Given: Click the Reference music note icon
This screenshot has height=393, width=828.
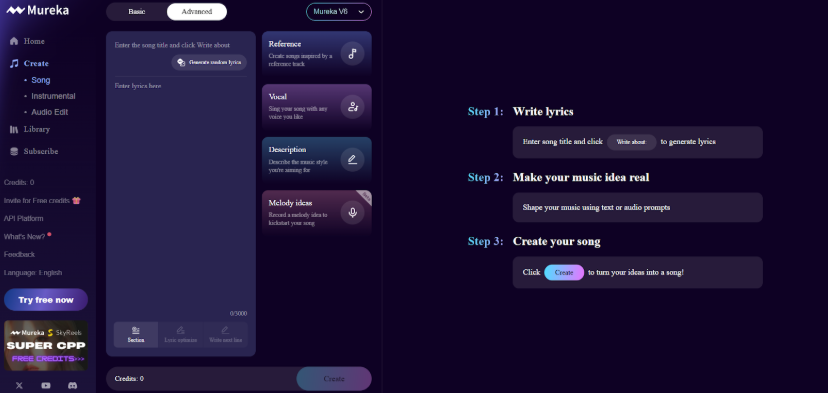Looking at the screenshot, I should point(352,53).
